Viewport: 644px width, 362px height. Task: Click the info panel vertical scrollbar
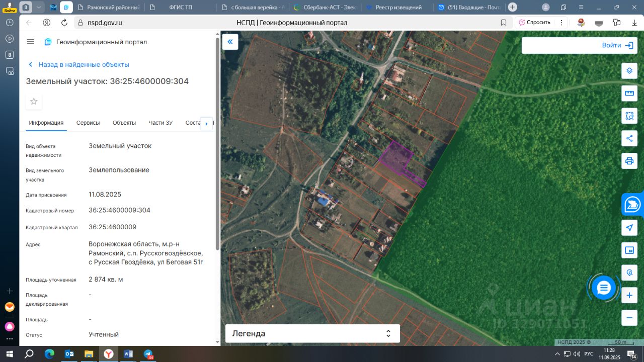[217, 143]
